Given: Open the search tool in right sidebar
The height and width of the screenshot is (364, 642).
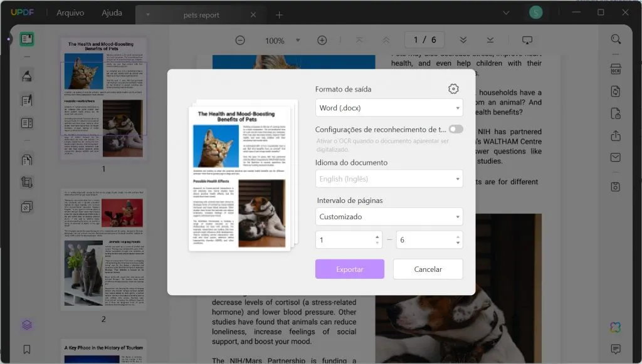Looking at the screenshot, I should [615, 39].
